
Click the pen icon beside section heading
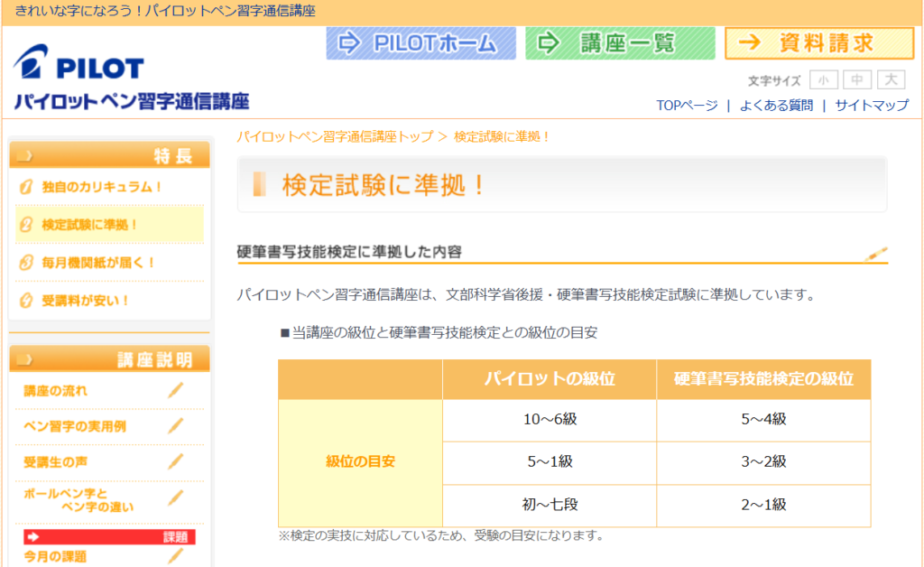[x=875, y=254]
